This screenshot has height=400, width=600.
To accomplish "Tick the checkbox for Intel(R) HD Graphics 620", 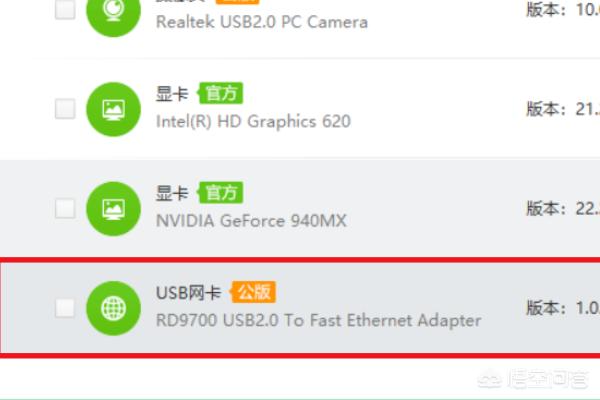I will [65, 109].
